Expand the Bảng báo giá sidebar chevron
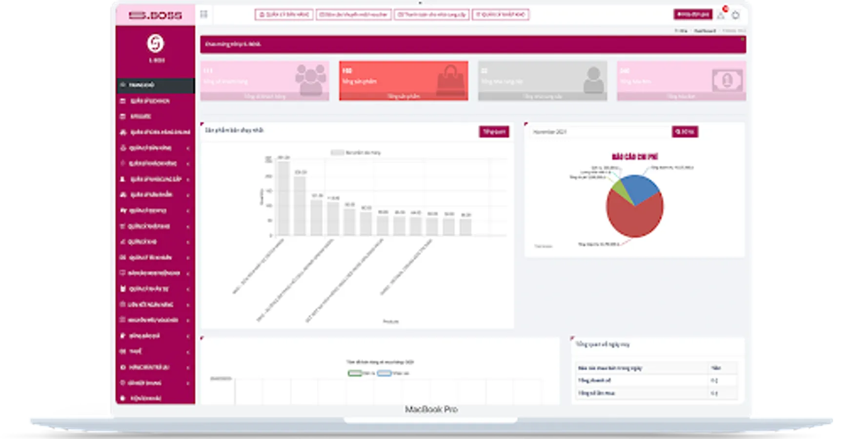 (188, 336)
